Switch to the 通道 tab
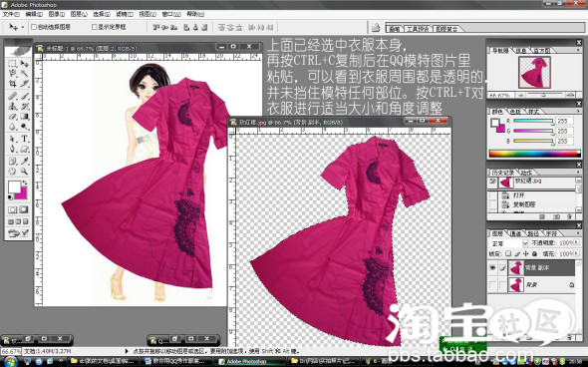The width and height of the screenshot is (588, 367). [x=515, y=233]
